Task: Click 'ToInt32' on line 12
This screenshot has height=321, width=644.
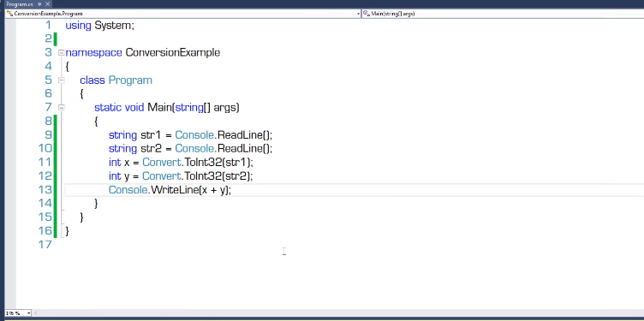Action: (x=203, y=176)
